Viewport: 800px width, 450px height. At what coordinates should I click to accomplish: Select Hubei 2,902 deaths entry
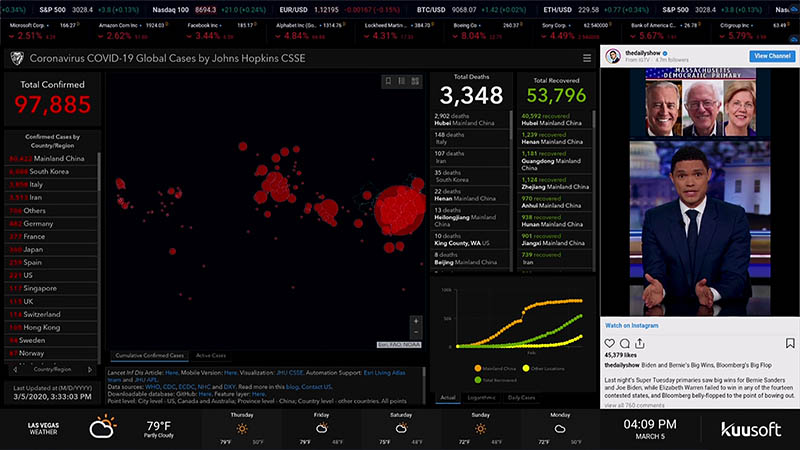[x=470, y=119]
